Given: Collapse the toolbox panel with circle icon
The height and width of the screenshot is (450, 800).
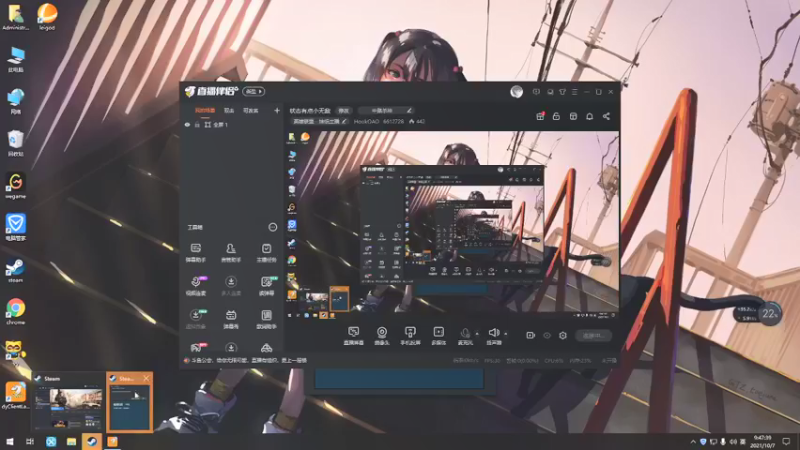Looking at the screenshot, I should (272, 227).
